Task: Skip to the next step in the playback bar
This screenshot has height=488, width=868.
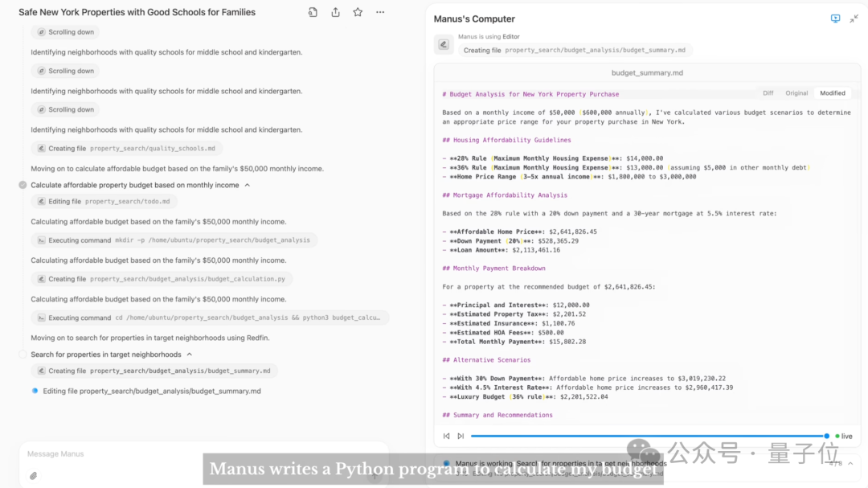Action: point(461,437)
